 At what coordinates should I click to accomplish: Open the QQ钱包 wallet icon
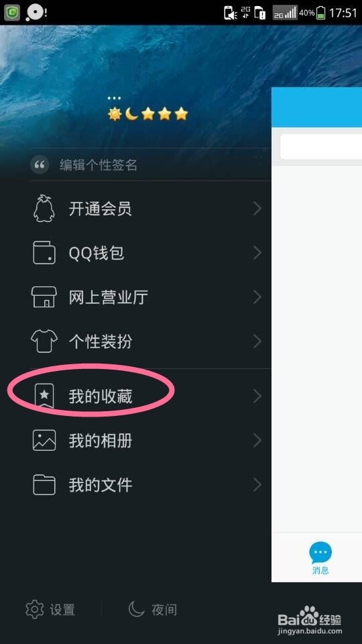44,253
